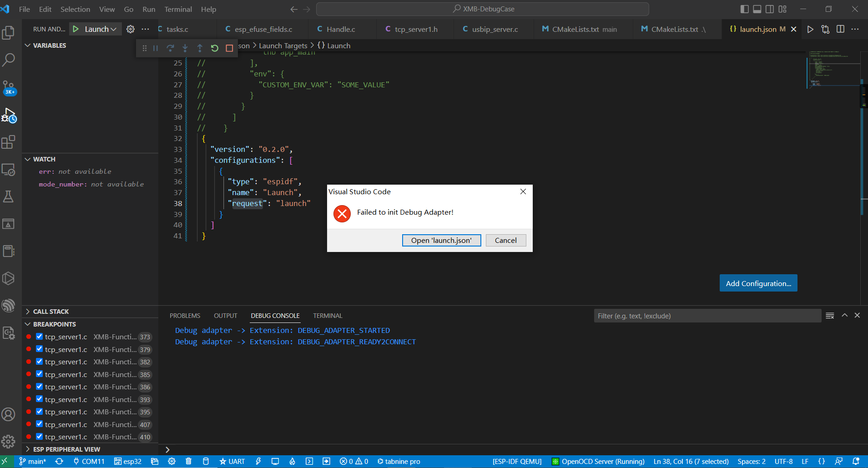The height and width of the screenshot is (468, 868).
Task: Open the Terminal menu
Action: (178, 9)
